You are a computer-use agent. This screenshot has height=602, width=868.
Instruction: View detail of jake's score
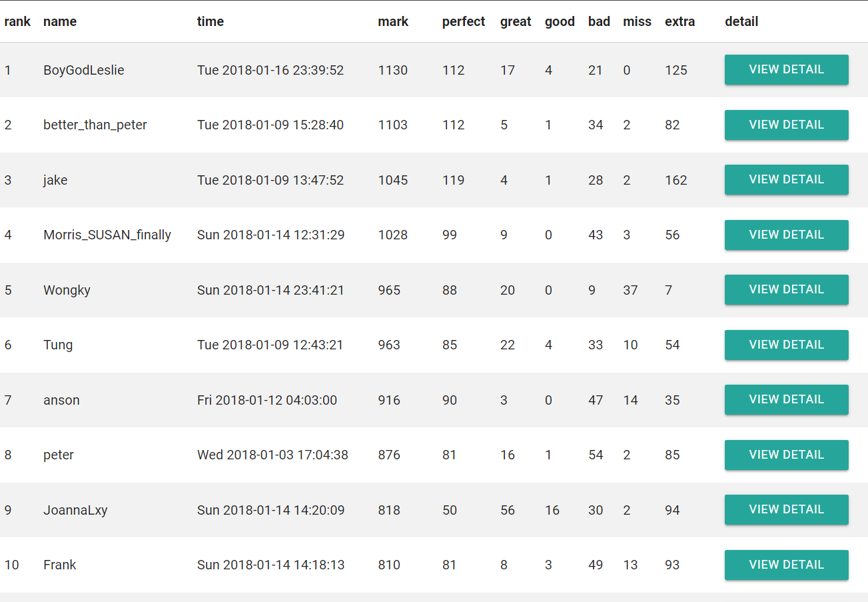786,180
